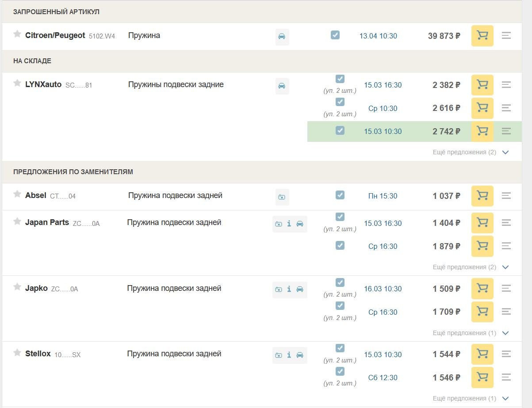
Task: Add Stellox 1 544 ₽ offer to cart
Action: click(482, 354)
